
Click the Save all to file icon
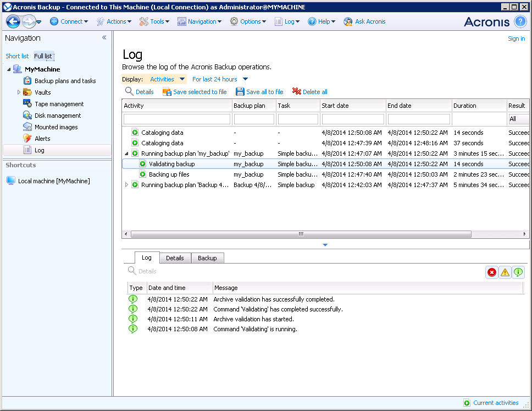coord(240,92)
